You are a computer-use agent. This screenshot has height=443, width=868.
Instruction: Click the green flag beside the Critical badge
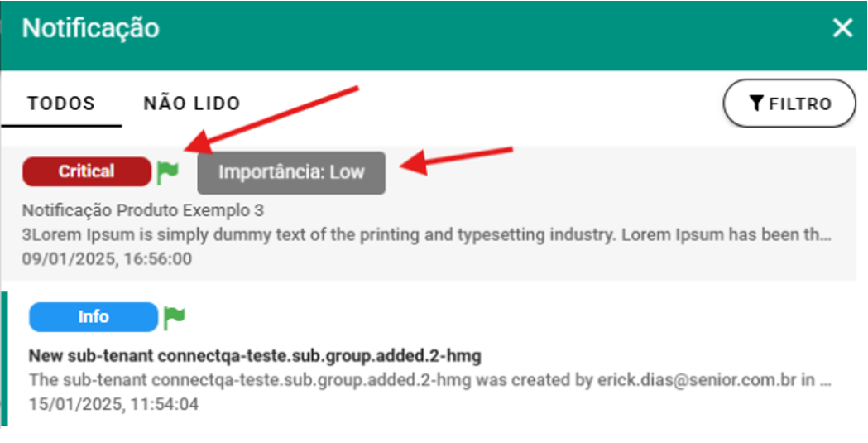(x=168, y=171)
